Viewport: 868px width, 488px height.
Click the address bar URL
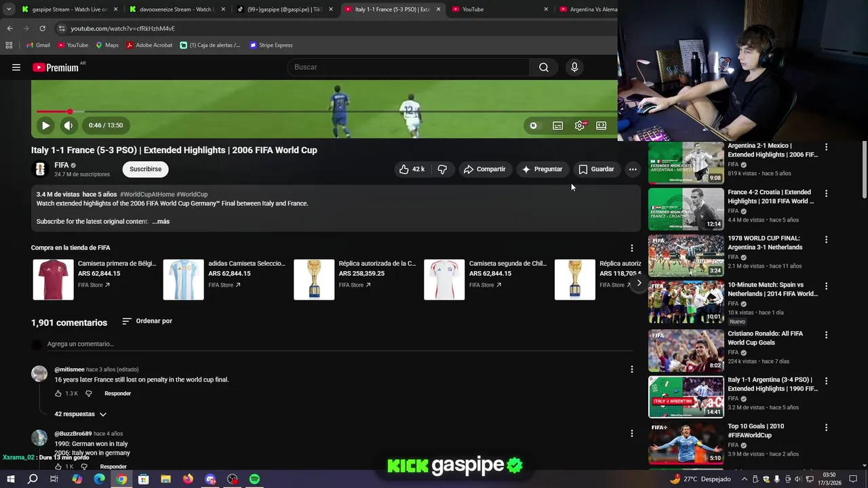tap(123, 28)
